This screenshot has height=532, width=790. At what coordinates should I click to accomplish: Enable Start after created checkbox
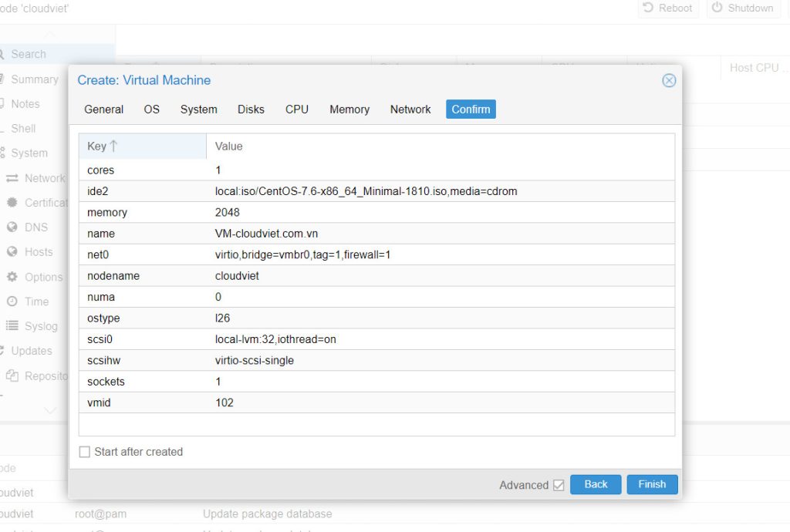click(x=85, y=452)
